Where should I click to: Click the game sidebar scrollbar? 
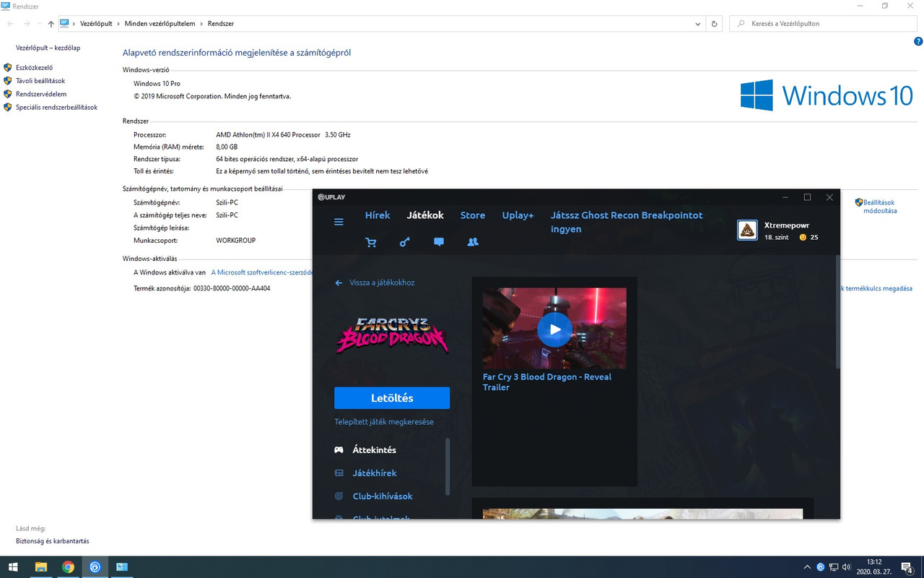coord(448,466)
